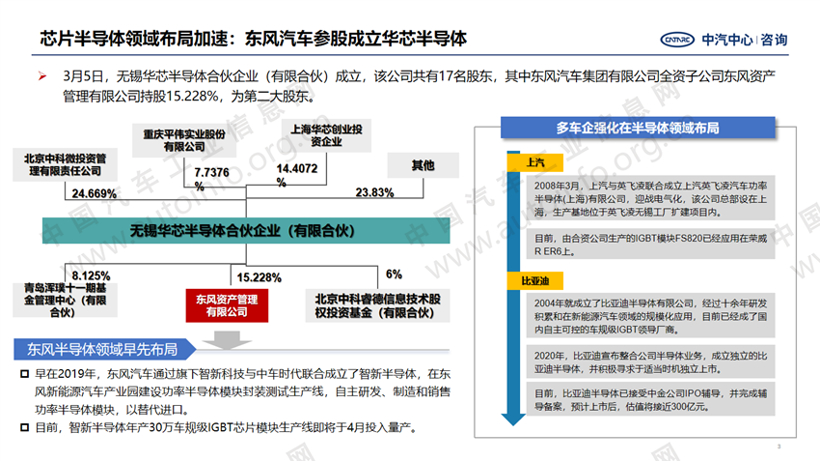Select the 北京中科睿德信息技术股权投资基金 box
Screen dimensions: 820x461
[378, 304]
